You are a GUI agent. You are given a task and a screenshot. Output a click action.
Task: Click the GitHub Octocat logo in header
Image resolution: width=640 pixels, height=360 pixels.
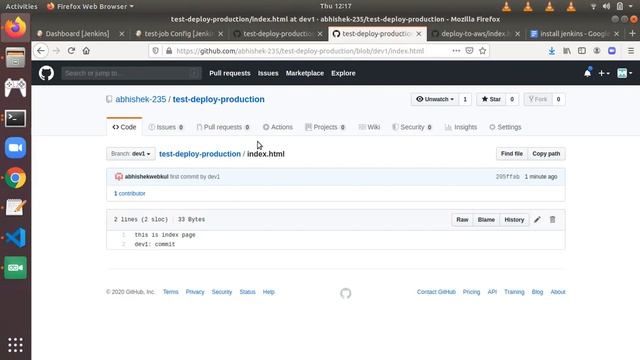pos(46,73)
